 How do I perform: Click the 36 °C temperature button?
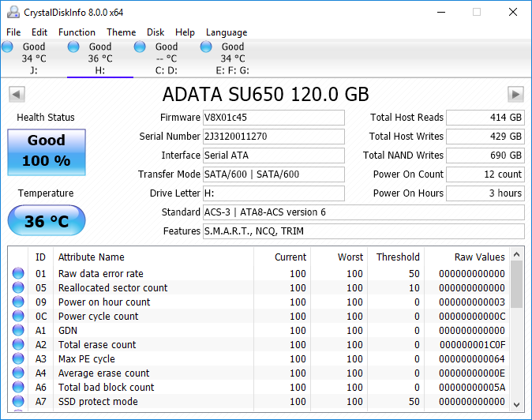click(47, 220)
